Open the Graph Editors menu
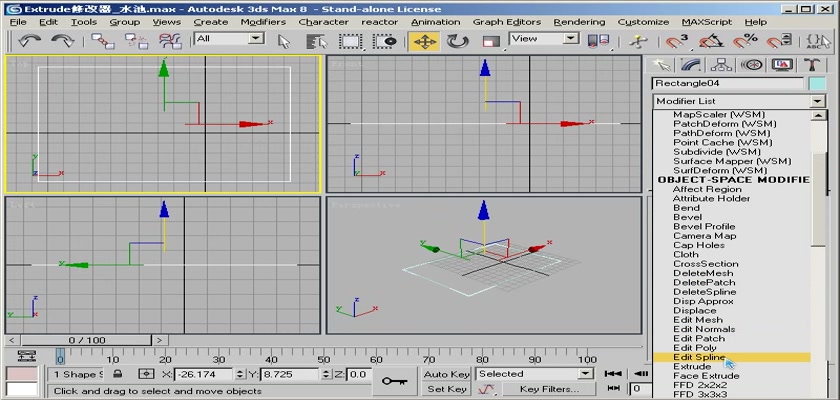This screenshot has height=400, width=840. pos(507,22)
